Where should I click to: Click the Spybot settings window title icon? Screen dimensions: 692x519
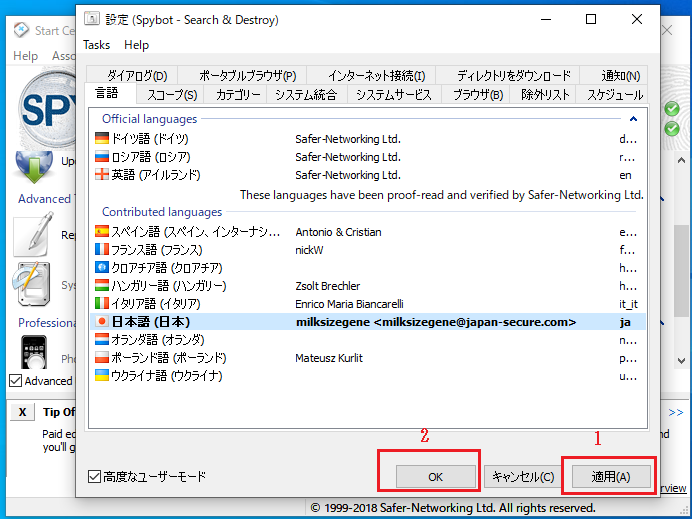click(x=92, y=19)
